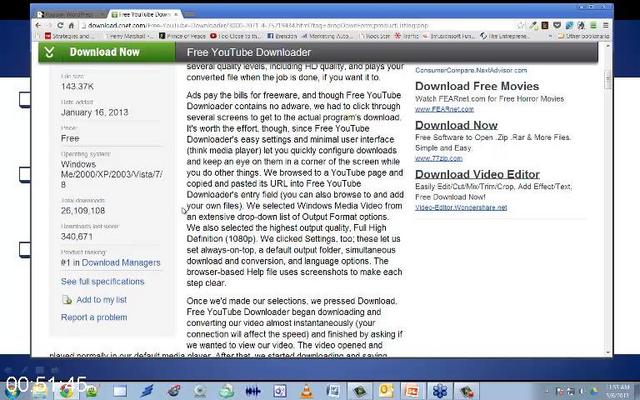Image resolution: width=640 pixels, height=400 pixels.
Task: Select the date text January 16, 2013
Action: 94,112
